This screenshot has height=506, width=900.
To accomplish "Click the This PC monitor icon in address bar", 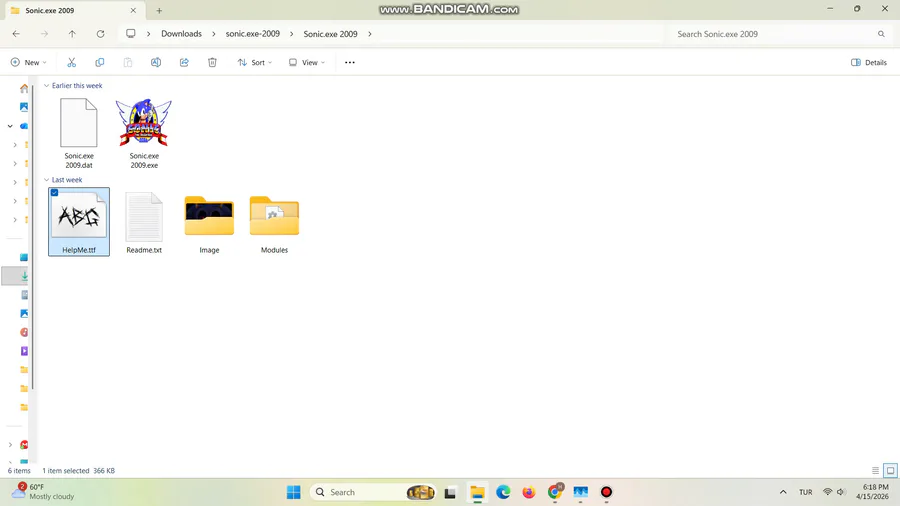I will [x=131, y=34].
